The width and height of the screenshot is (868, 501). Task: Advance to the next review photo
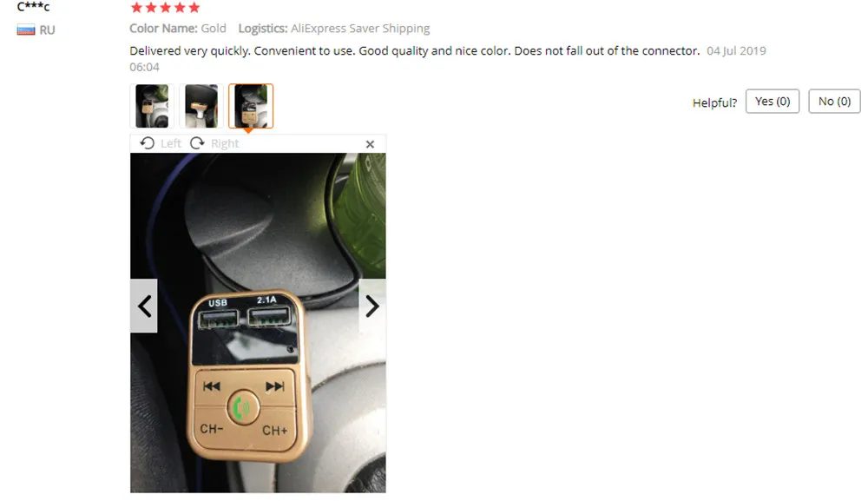(372, 306)
